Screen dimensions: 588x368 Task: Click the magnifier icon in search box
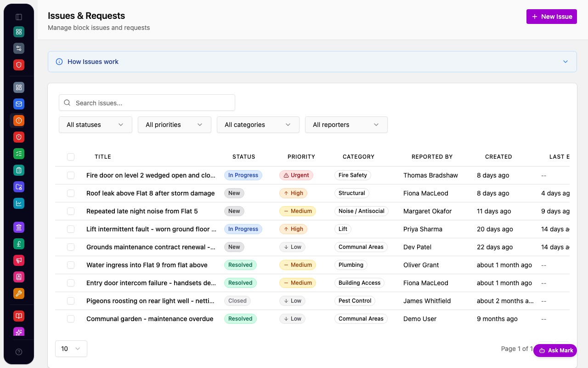[x=68, y=103]
